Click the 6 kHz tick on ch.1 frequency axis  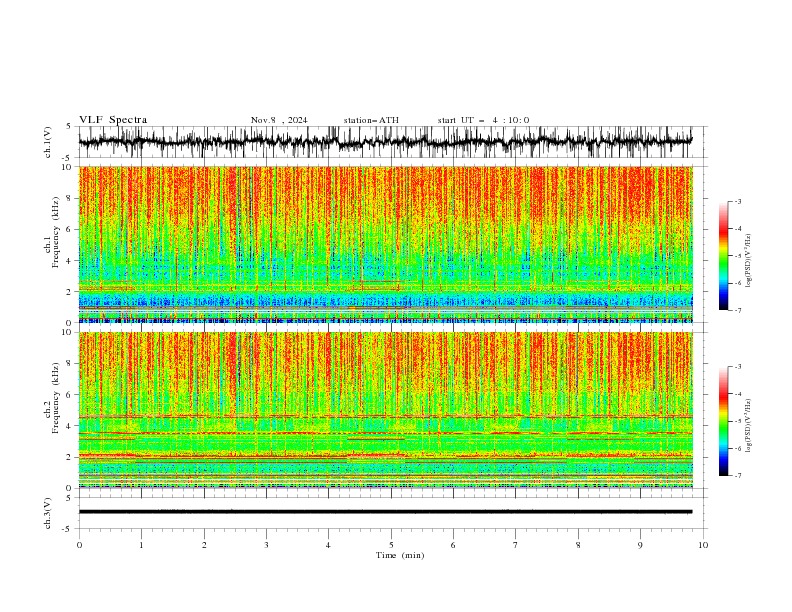pyautogui.click(x=71, y=229)
